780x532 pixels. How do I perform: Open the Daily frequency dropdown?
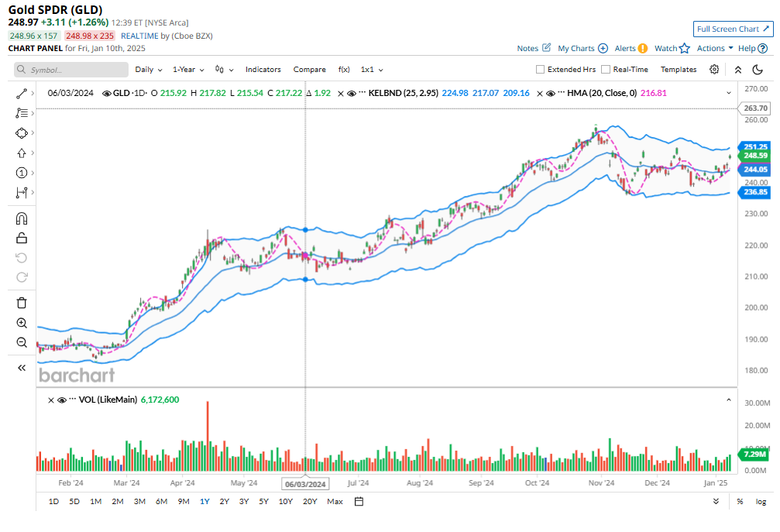[x=148, y=70]
